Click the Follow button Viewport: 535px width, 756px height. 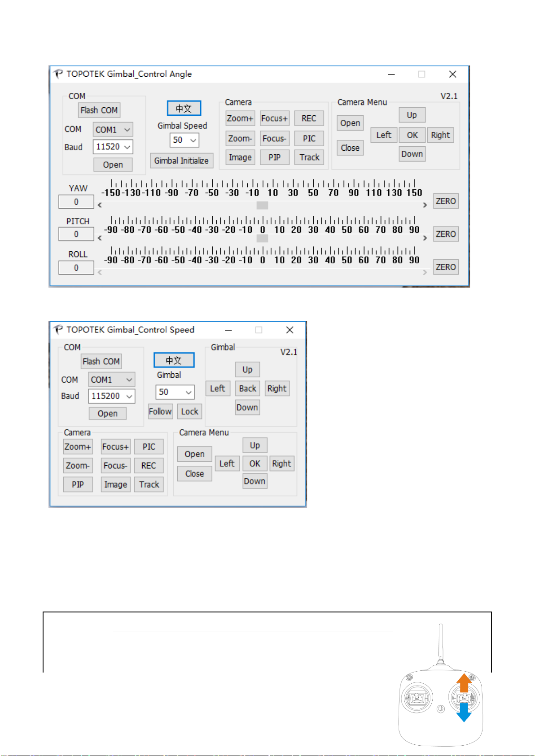click(x=160, y=411)
